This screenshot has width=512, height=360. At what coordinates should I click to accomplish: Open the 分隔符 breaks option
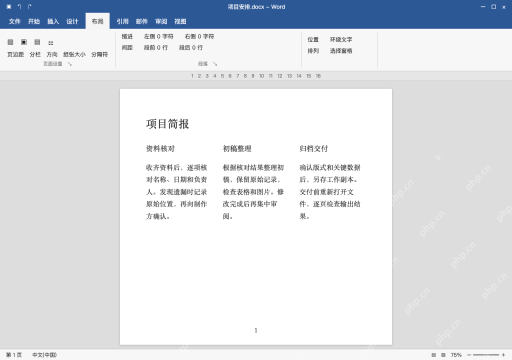click(x=99, y=54)
